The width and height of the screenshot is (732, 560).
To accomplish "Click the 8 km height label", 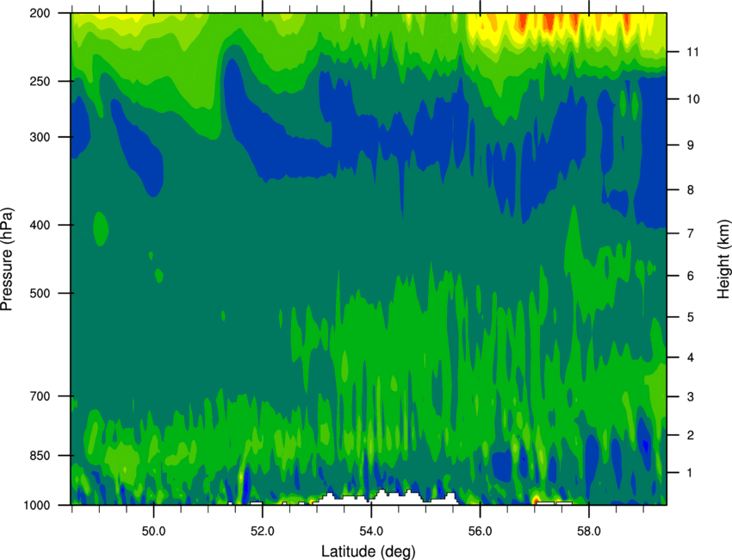I will (691, 190).
